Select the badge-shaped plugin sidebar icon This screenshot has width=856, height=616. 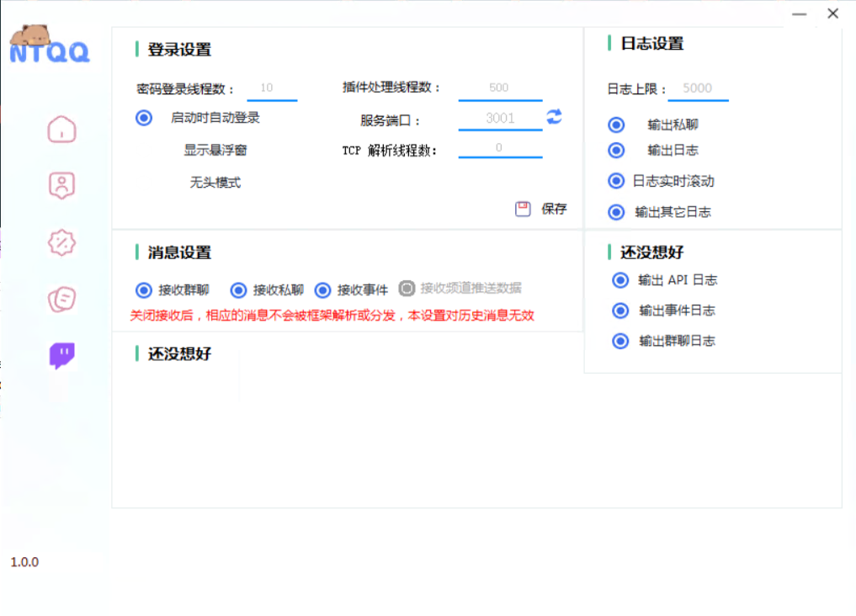[x=61, y=242]
